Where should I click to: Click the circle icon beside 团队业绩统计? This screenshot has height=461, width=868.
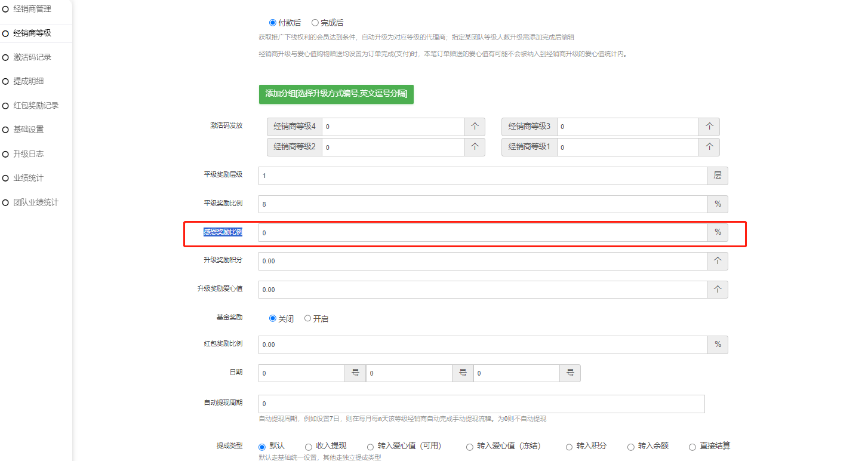[x=5, y=202]
